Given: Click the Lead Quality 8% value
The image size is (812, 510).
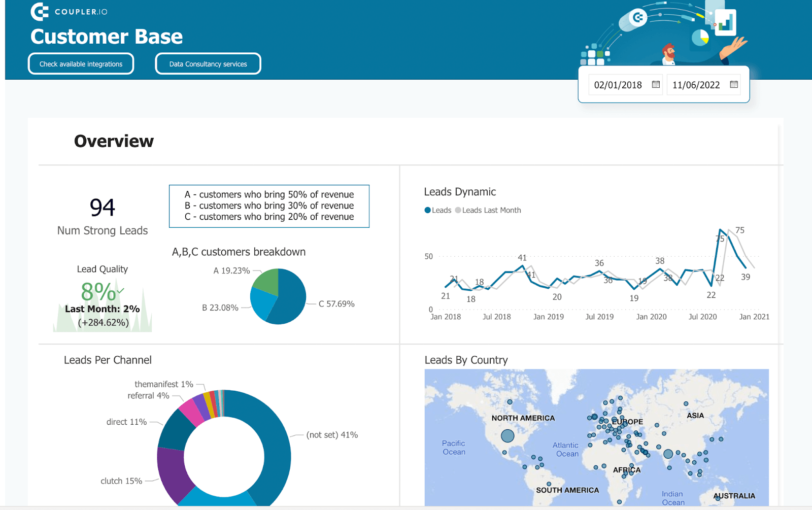Looking at the screenshot, I should (x=98, y=292).
